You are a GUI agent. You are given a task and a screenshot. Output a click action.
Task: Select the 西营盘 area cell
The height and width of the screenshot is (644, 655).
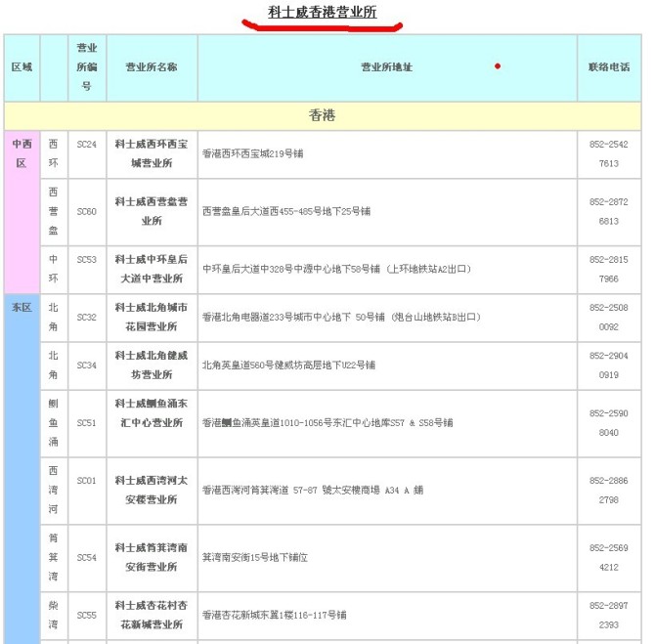tap(54, 211)
